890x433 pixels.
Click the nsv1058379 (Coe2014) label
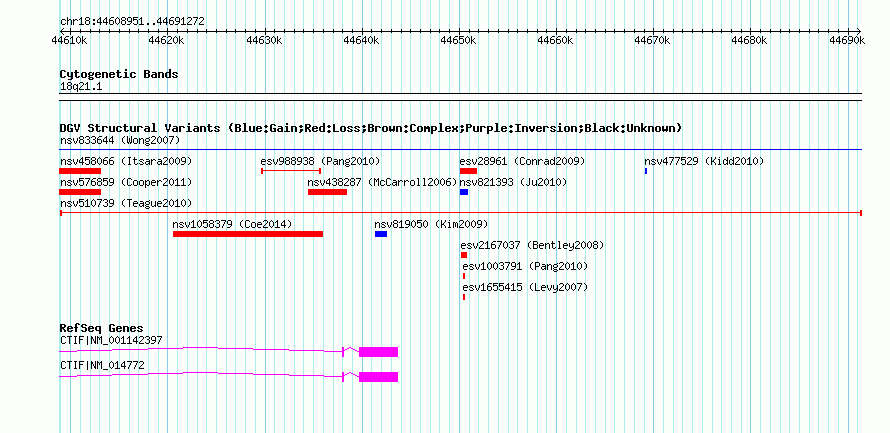click(x=232, y=224)
